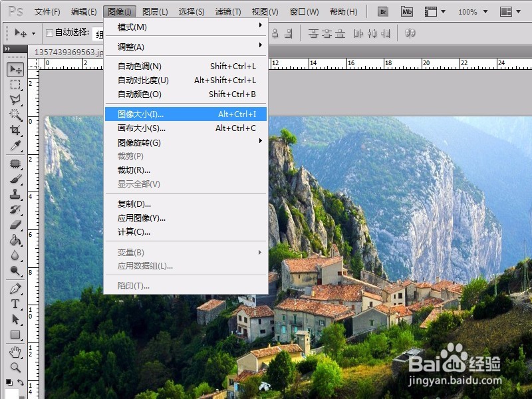Choose 应用图像(Y)... menu entry
Viewport: 532px width, 399px height.
tap(186, 218)
